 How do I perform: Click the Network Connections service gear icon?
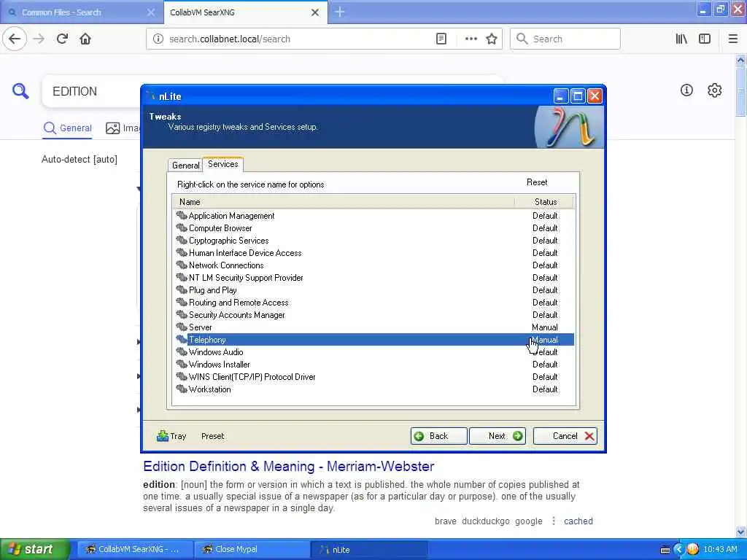point(182,265)
